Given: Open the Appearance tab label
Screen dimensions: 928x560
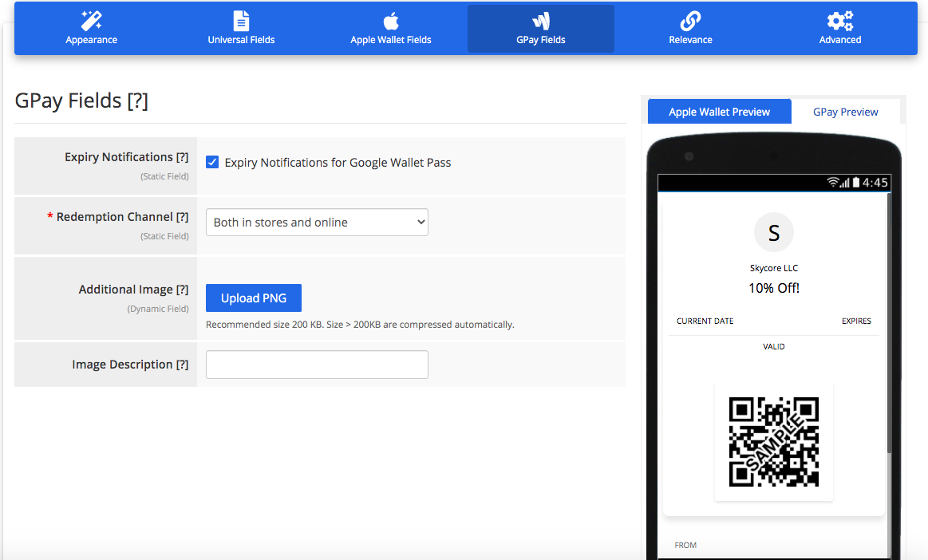Looking at the screenshot, I should point(91,40).
